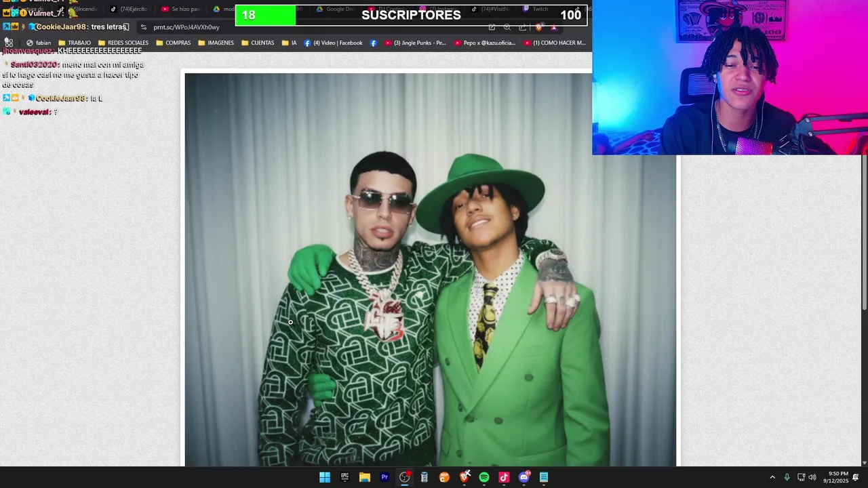
Task: Expand the TRABAJO bookmarks folder
Action: [x=75, y=43]
